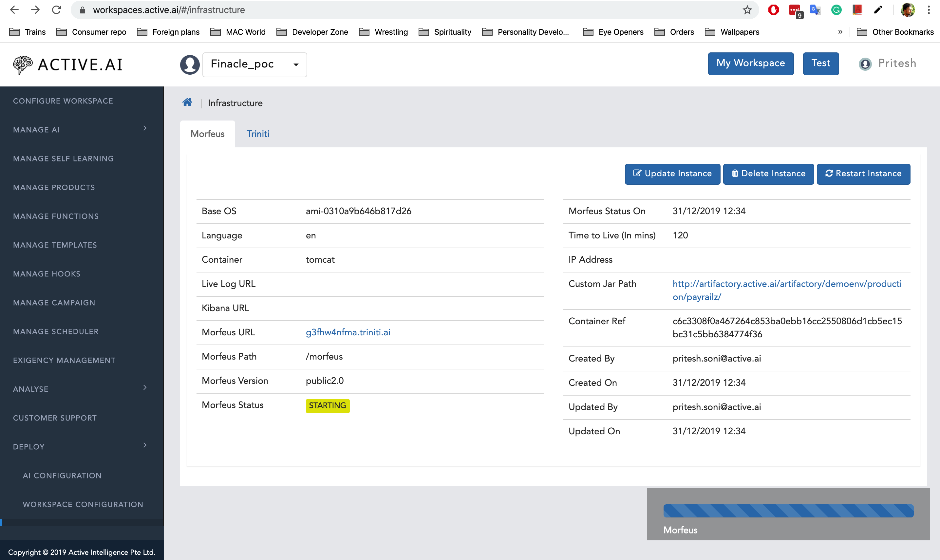The width and height of the screenshot is (940, 560).
Task: Open the Other Bookmarks folder
Action: coord(895,32)
